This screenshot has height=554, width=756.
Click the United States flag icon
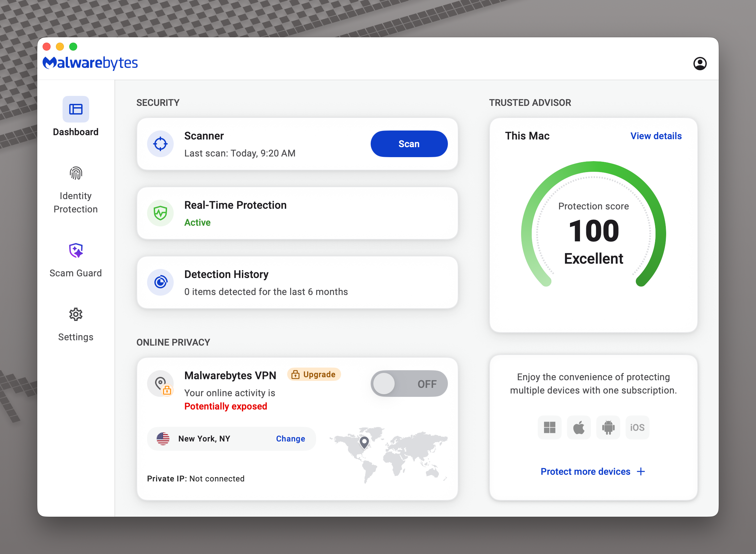click(x=163, y=439)
